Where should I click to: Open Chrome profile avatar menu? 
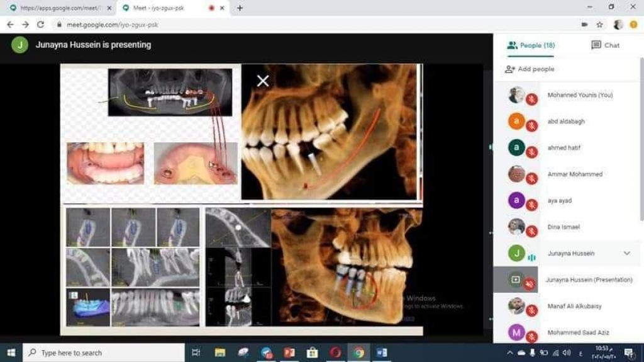[x=618, y=25]
